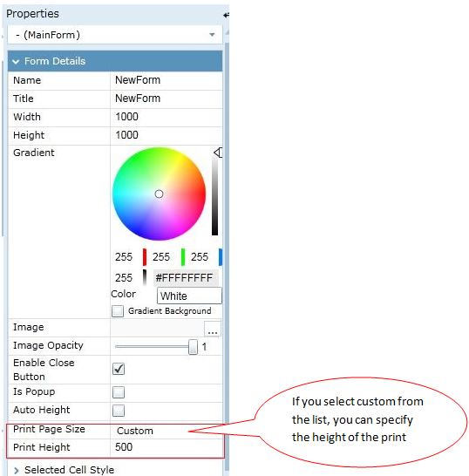Open image browse ellipsis button
The height and width of the screenshot is (476, 469).
coord(213,329)
